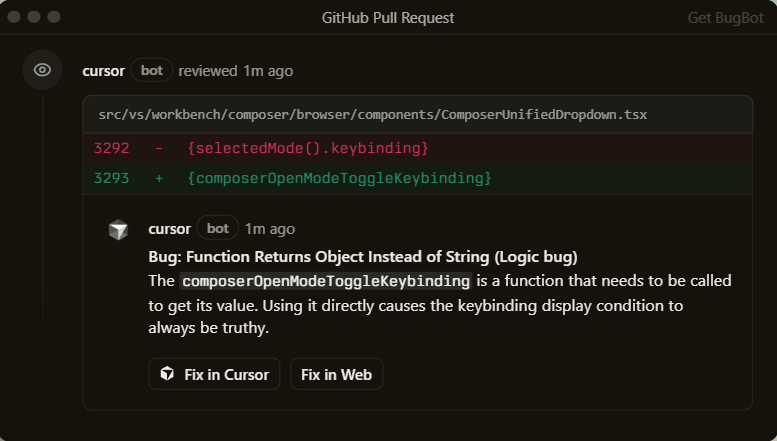
Task: Click cube icon inside Fix in Cursor
Action: [x=167, y=375]
